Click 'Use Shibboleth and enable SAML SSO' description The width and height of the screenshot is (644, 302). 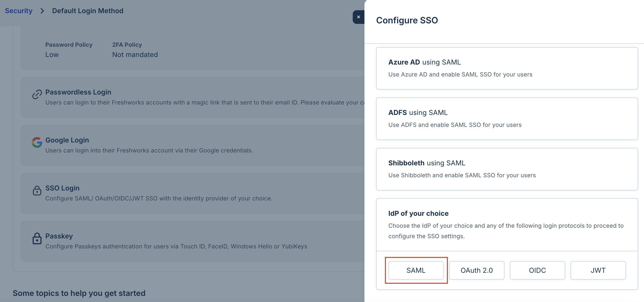(x=462, y=175)
